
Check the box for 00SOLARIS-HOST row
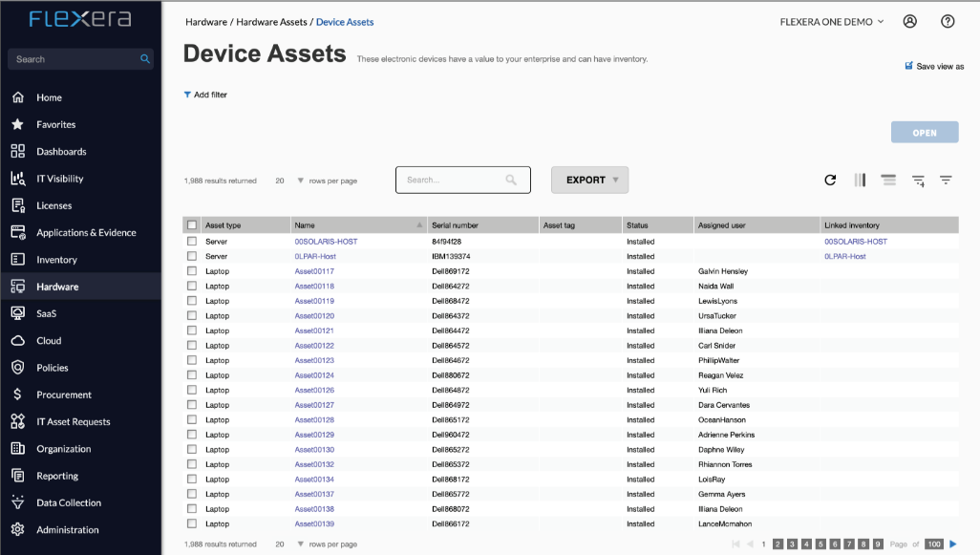[192, 242]
